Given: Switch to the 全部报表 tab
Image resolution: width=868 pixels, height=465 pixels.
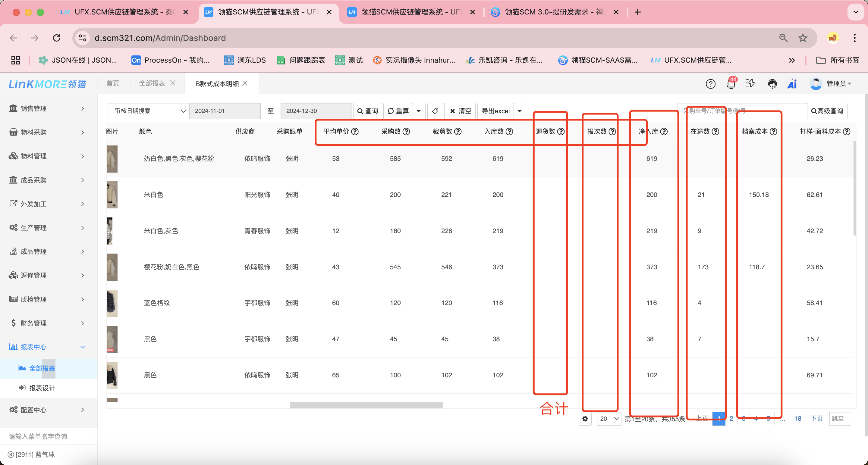Looking at the screenshot, I should (152, 83).
